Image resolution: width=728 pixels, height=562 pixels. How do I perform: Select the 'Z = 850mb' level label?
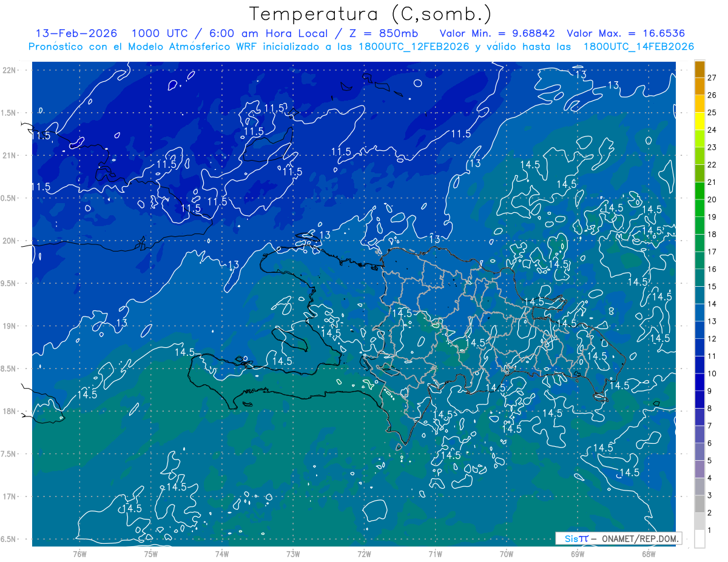383,33
